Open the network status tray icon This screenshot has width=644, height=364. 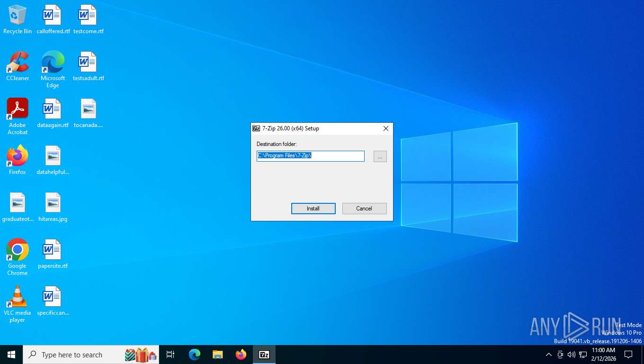583,355
